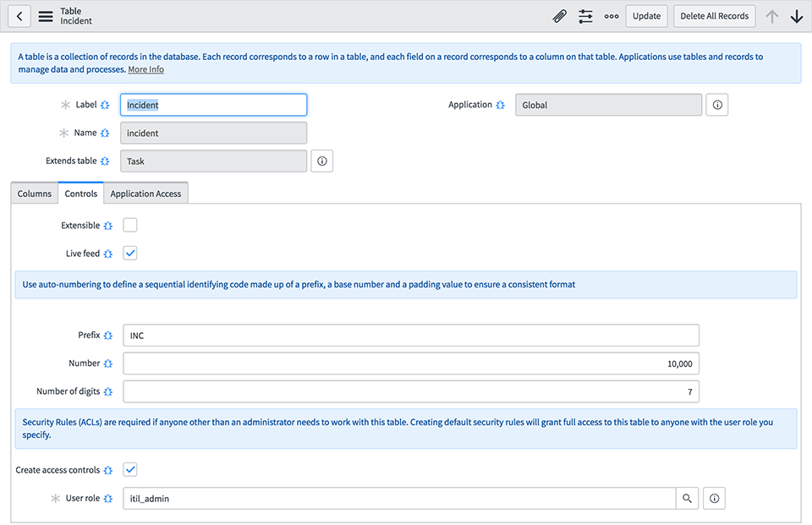Open the three-dots more options menu

[612, 16]
